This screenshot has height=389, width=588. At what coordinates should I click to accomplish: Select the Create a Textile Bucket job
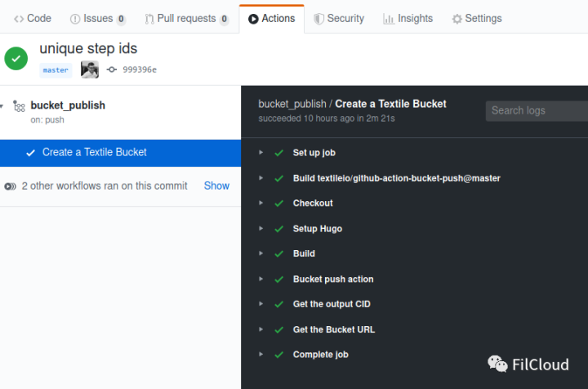pyautogui.click(x=120, y=153)
